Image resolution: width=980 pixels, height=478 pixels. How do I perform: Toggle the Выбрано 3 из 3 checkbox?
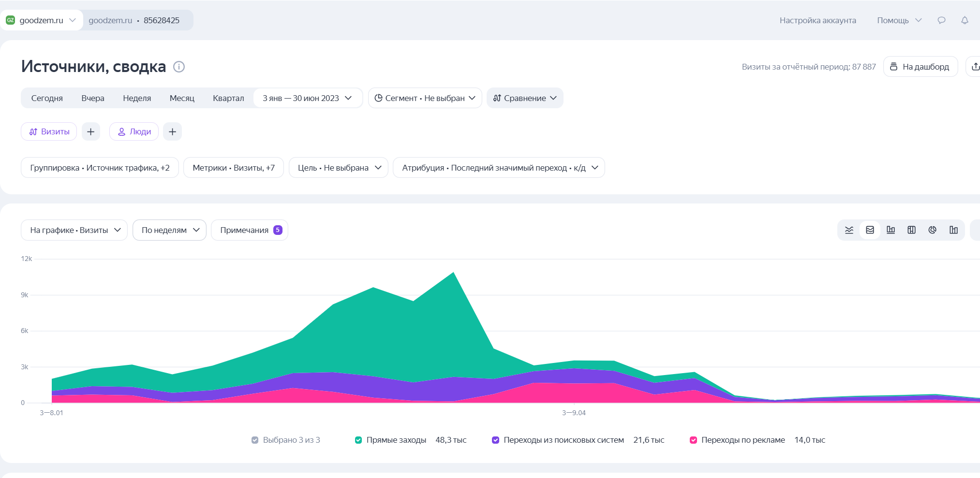pyautogui.click(x=255, y=440)
